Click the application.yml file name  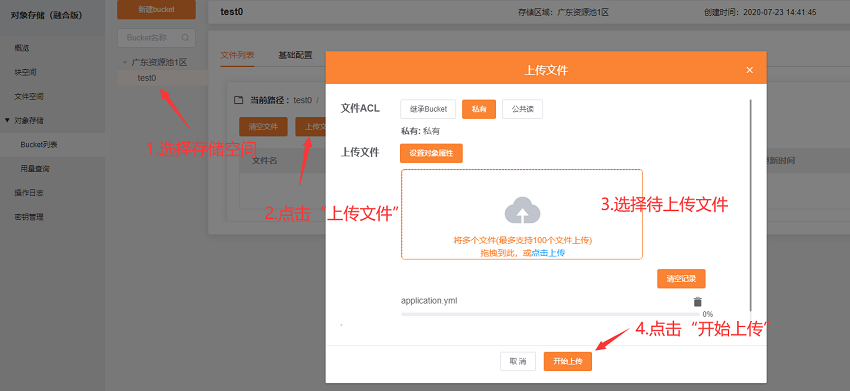point(429,300)
